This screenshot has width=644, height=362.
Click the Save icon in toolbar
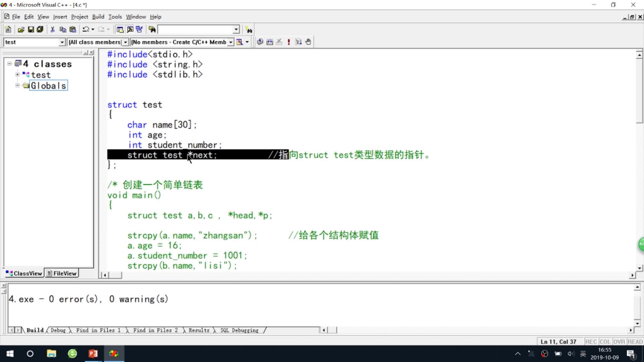[x=31, y=29]
